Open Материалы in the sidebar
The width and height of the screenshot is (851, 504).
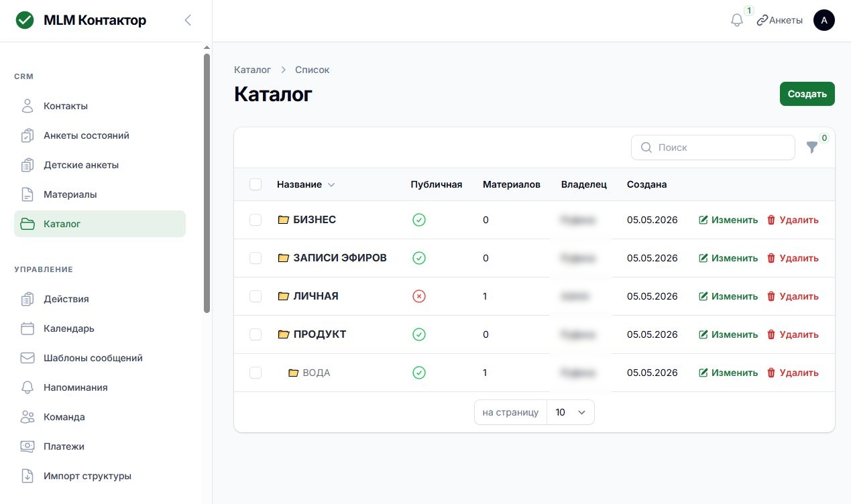100,194
